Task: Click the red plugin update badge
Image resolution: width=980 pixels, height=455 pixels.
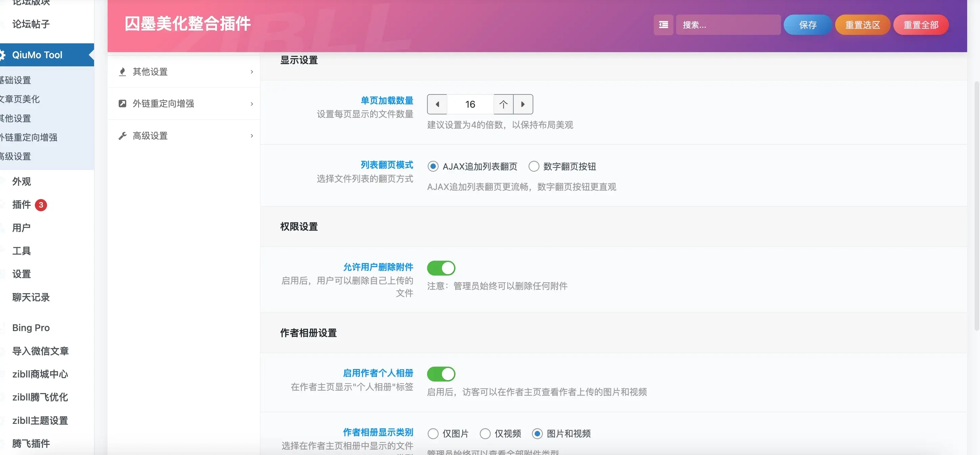Action: [41, 205]
